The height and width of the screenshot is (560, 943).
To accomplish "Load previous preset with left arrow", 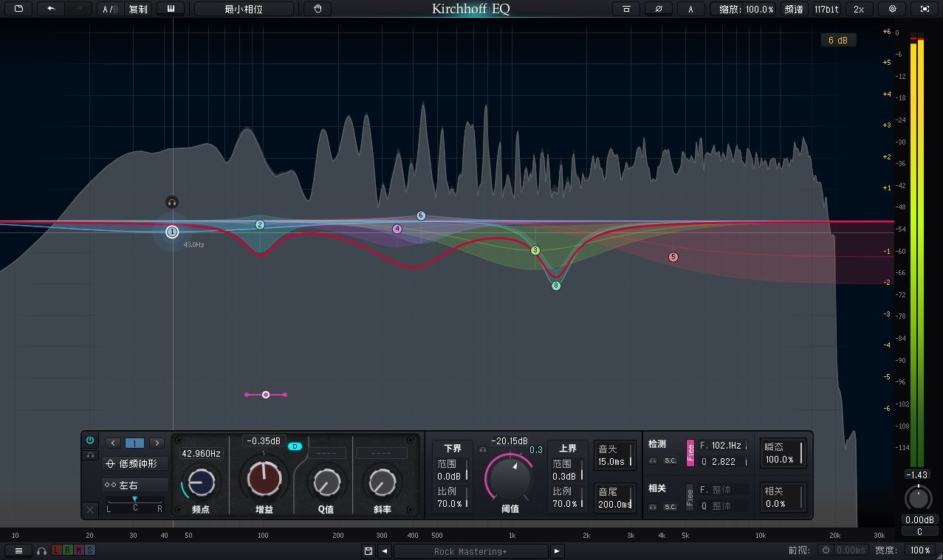I will coord(385,551).
